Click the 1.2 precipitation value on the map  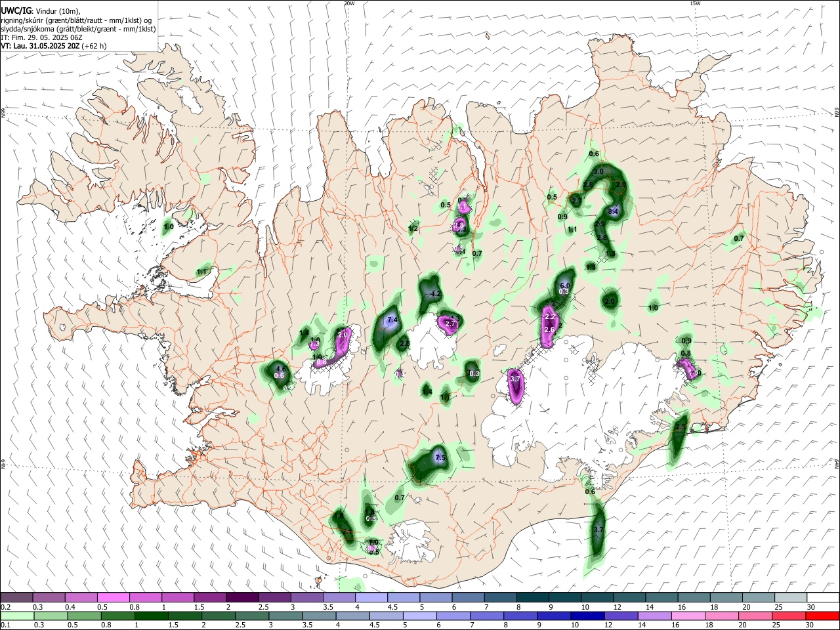pyautogui.click(x=413, y=228)
